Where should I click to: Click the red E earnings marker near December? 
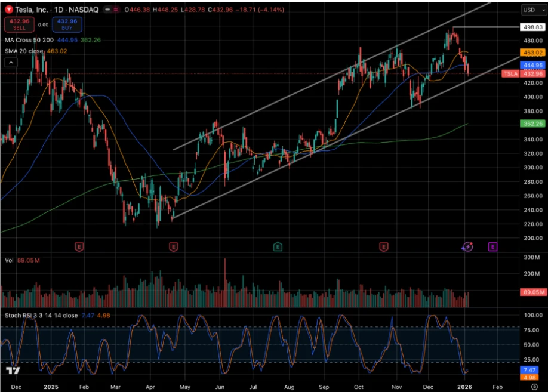click(384, 246)
